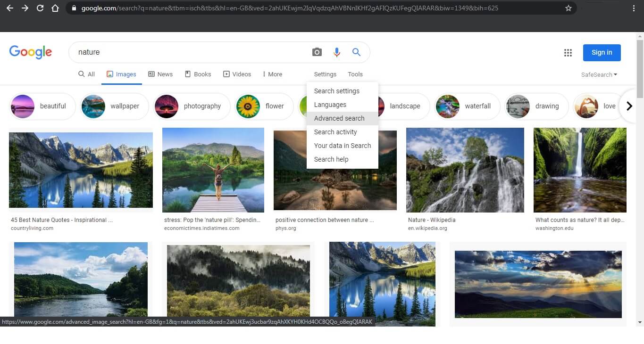Open the mountain lake reflection thumbnail
This screenshot has height=344, width=644.
pos(80,170)
